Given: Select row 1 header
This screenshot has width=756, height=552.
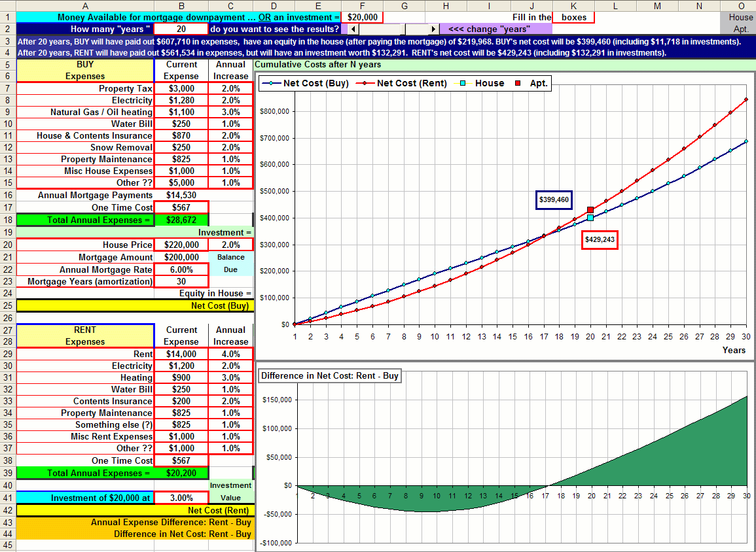Looking at the screenshot, I should tap(8, 18).
